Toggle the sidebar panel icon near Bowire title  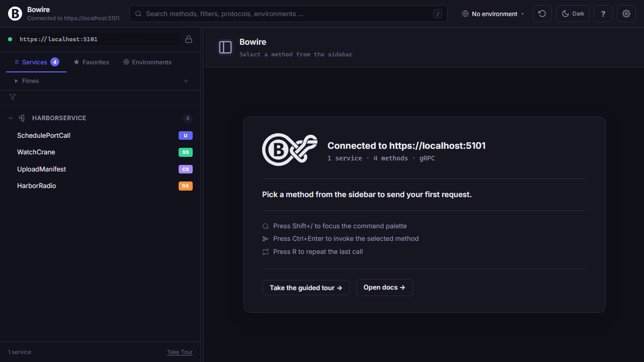pyautogui.click(x=225, y=47)
